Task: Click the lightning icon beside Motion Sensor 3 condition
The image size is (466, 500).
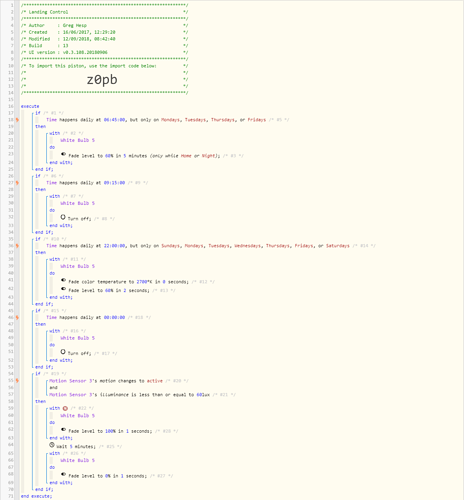Action: (x=17, y=380)
